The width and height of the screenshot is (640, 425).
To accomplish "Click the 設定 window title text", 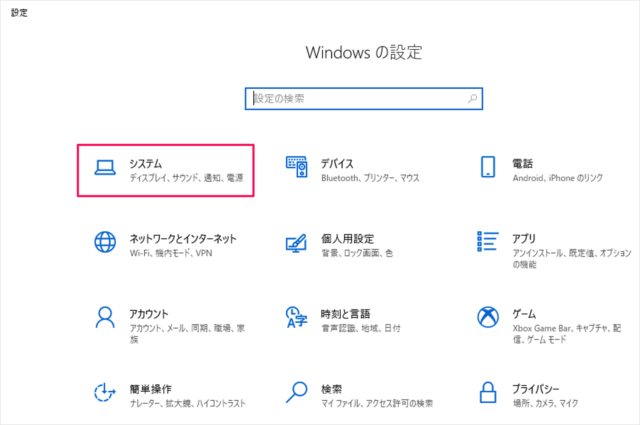I will [19, 13].
